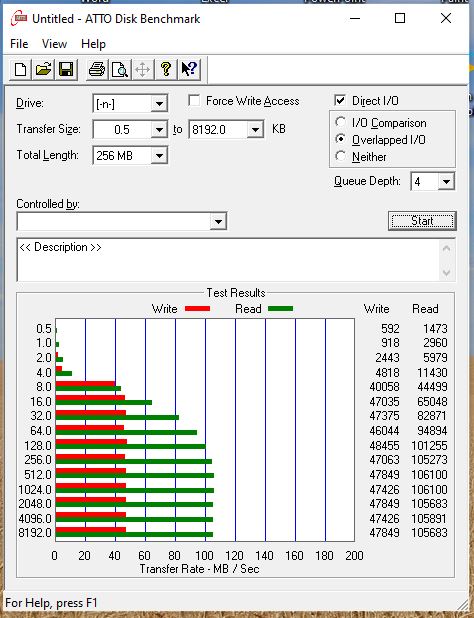474x618 pixels.
Task: Click the window resize grip in corner
Action: point(462,605)
